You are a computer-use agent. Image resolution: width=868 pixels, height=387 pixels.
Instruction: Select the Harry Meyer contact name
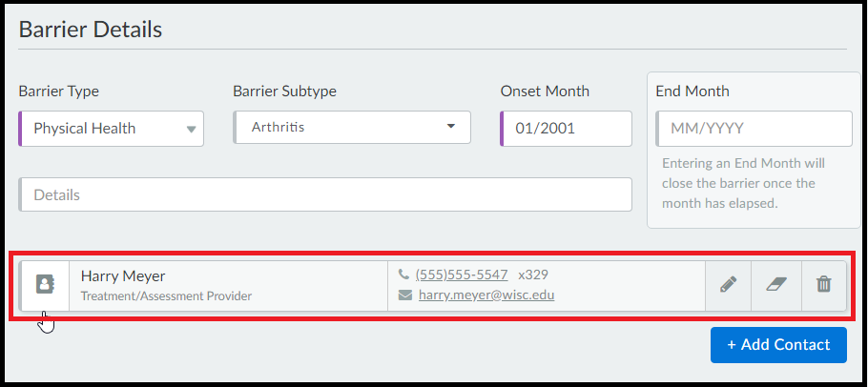click(x=123, y=275)
